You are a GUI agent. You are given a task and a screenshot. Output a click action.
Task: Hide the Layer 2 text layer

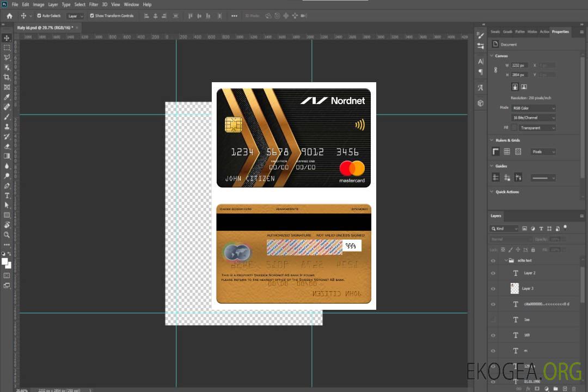(493, 273)
